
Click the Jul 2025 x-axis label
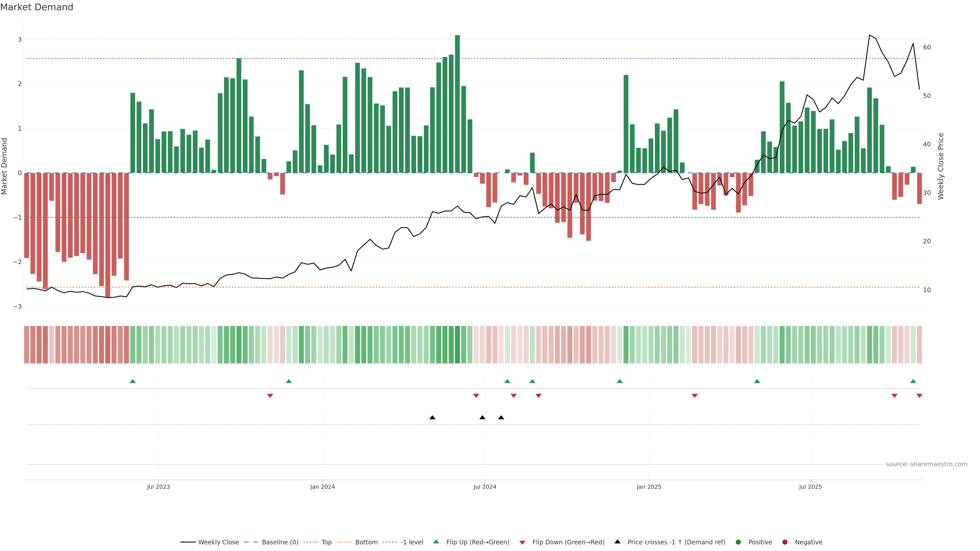tap(810, 487)
